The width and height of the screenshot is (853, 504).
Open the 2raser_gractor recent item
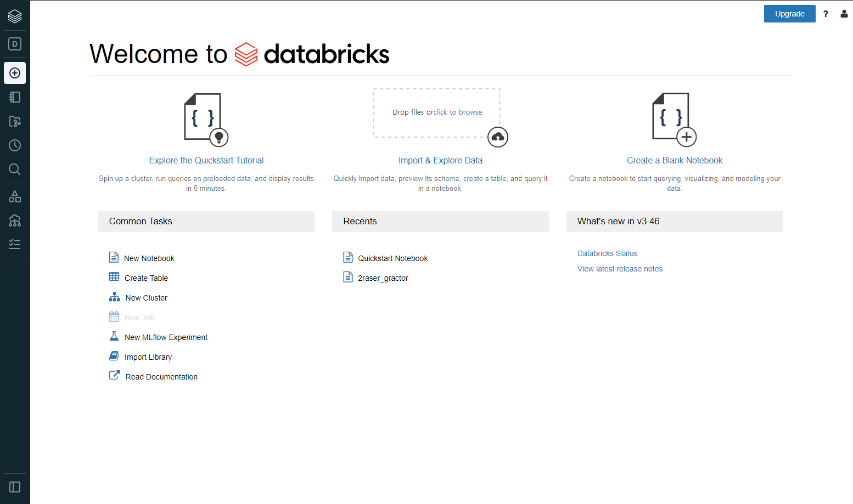[x=383, y=278]
